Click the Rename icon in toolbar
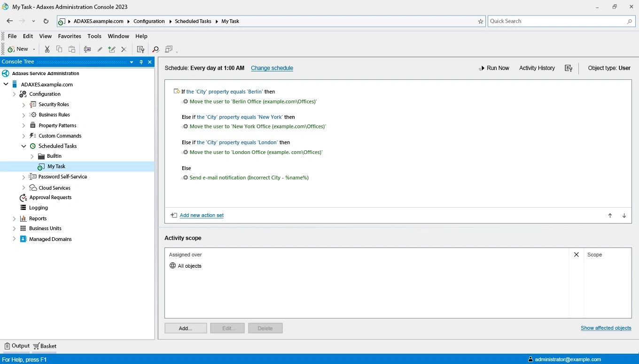Screen dimensions: 639x364 pos(87,49)
